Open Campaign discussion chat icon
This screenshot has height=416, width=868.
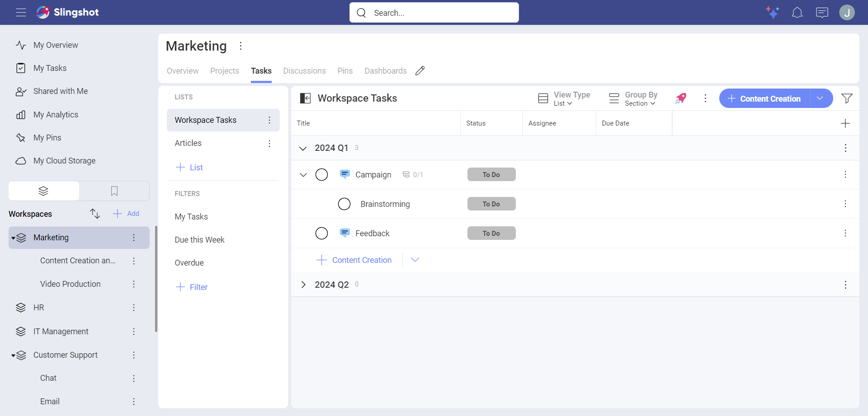[344, 174]
